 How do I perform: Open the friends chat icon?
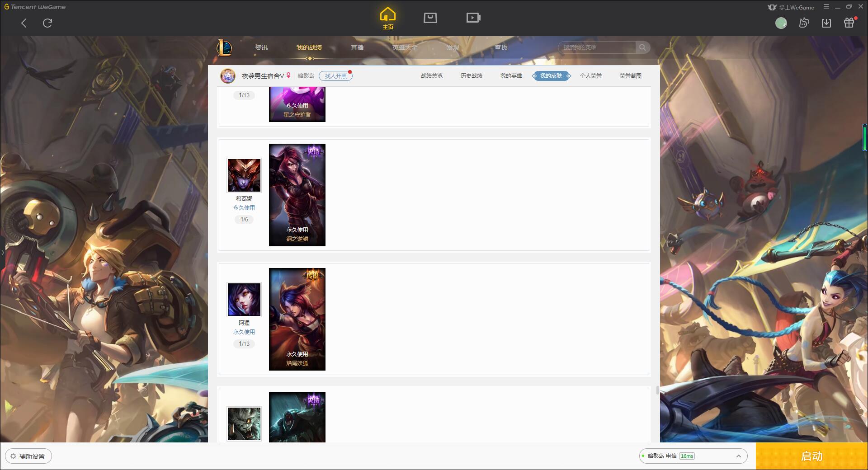point(804,23)
